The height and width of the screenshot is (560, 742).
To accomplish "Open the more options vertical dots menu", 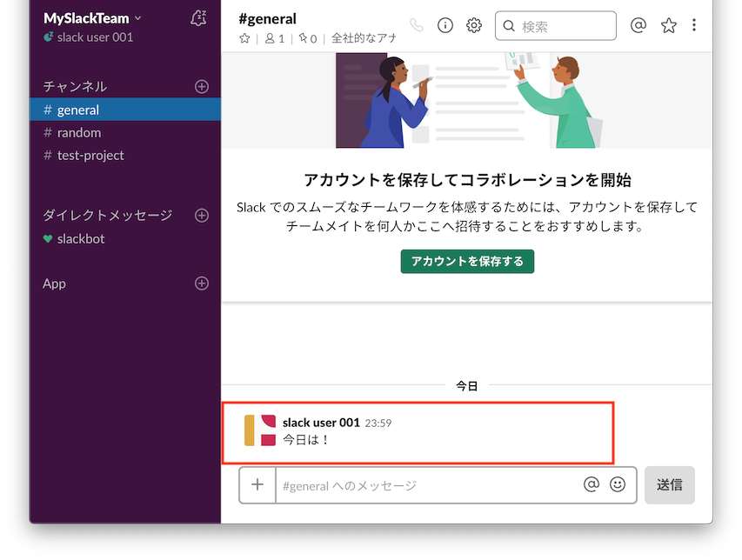I will tap(694, 24).
